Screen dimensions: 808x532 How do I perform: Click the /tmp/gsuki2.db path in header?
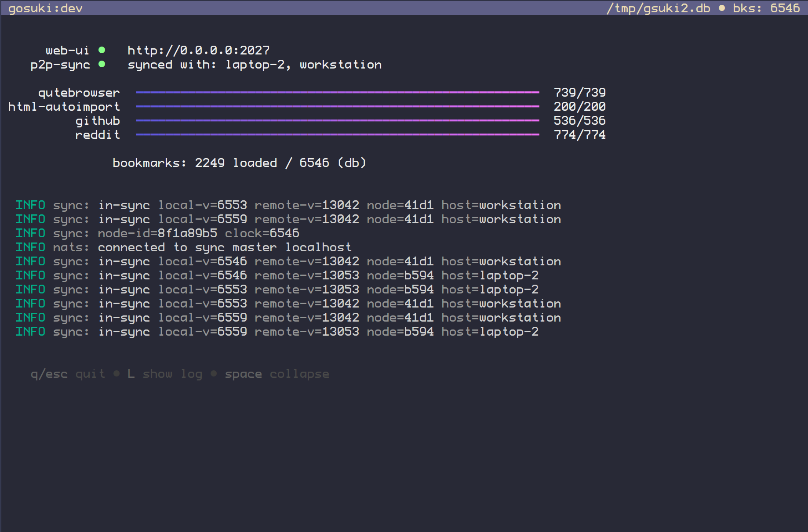658,8
